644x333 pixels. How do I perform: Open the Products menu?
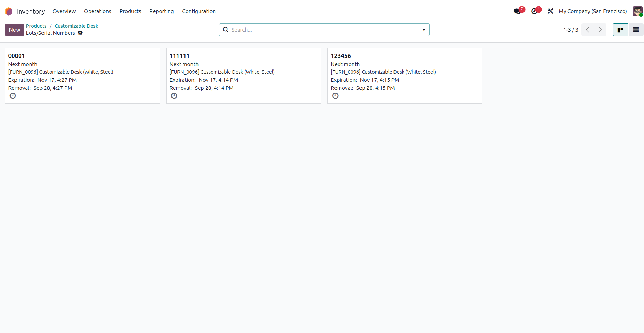tap(130, 11)
